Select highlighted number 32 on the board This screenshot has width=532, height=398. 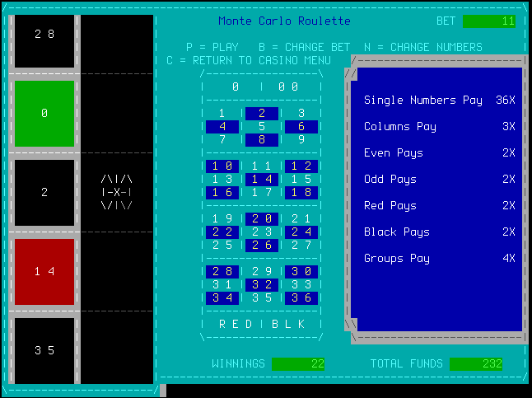pos(262,284)
